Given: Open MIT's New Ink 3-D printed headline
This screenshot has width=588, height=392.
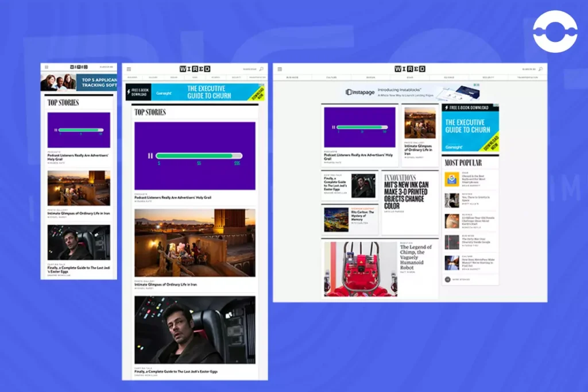Looking at the screenshot, I should (406, 195).
